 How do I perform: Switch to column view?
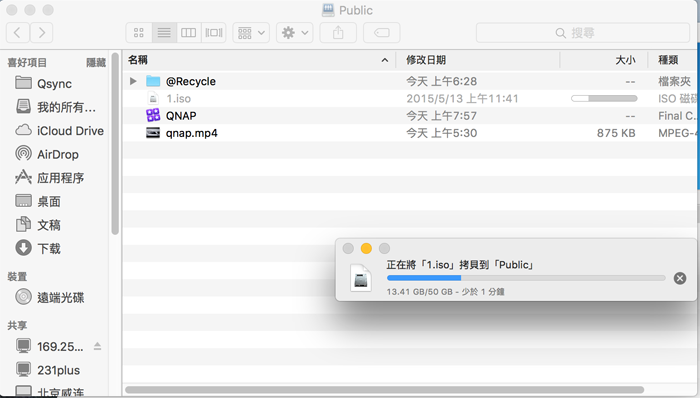188,33
